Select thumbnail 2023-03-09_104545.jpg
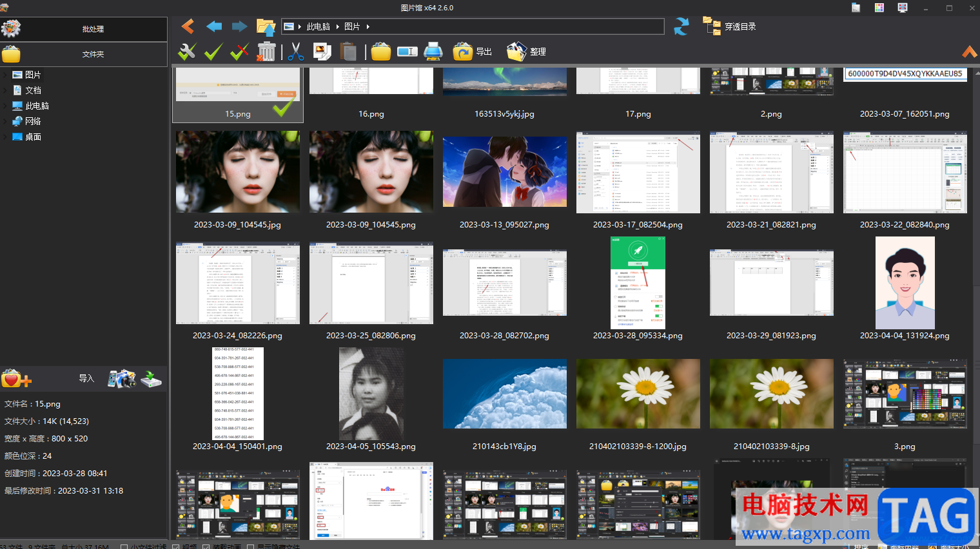980x549 pixels. (x=238, y=171)
